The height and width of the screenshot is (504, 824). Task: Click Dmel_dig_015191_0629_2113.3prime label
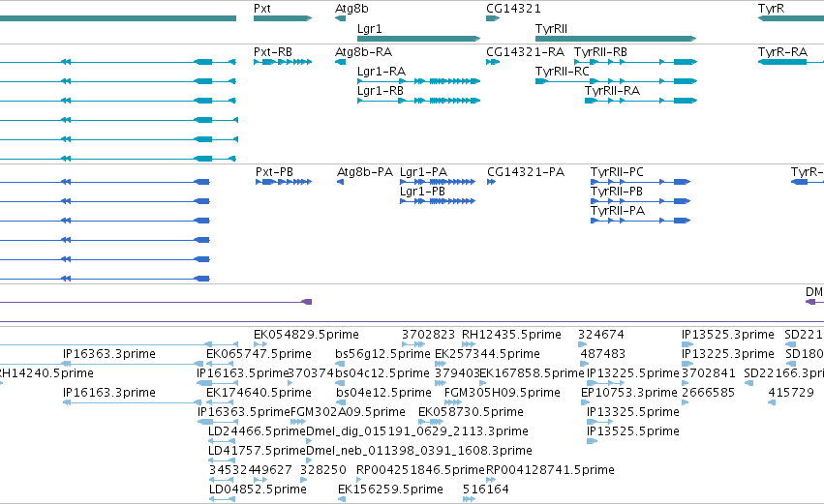(x=417, y=432)
